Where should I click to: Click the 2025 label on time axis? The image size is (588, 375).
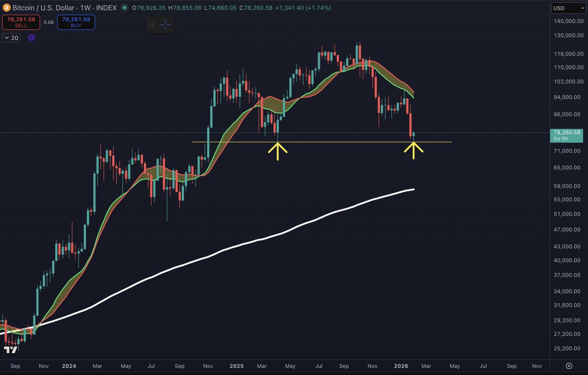[x=237, y=366]
